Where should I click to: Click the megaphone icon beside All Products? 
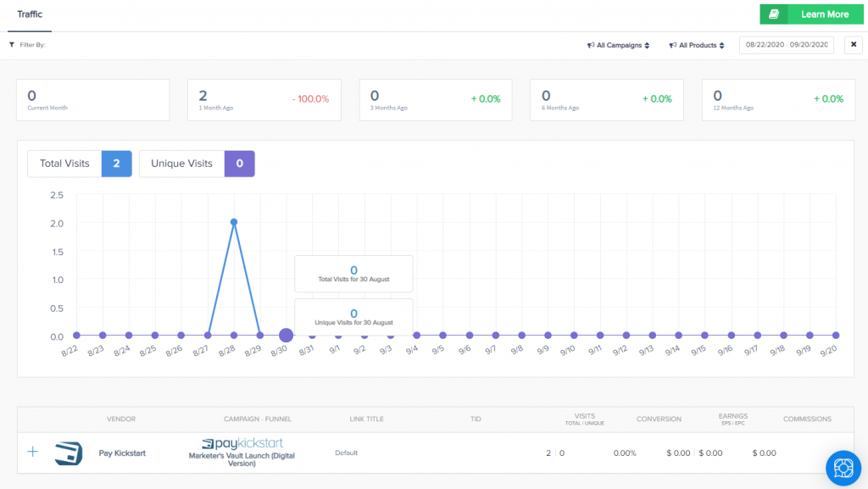[x=671, y=46]
